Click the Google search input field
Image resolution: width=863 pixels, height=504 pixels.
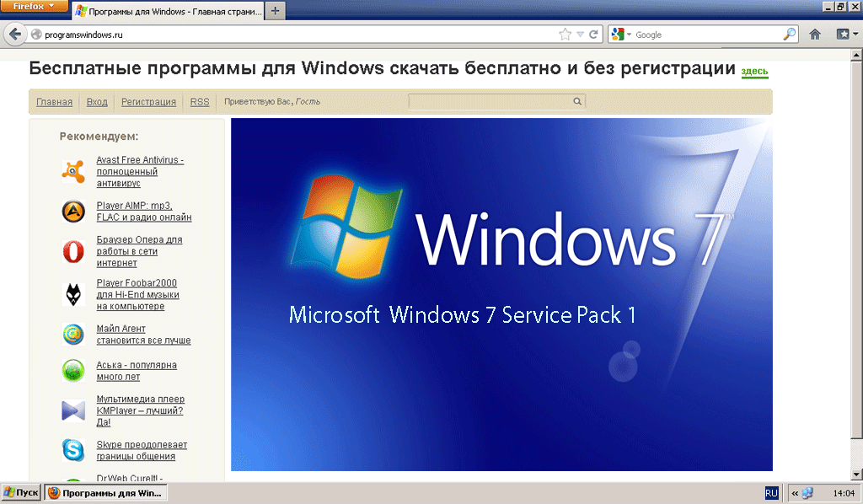708,35
